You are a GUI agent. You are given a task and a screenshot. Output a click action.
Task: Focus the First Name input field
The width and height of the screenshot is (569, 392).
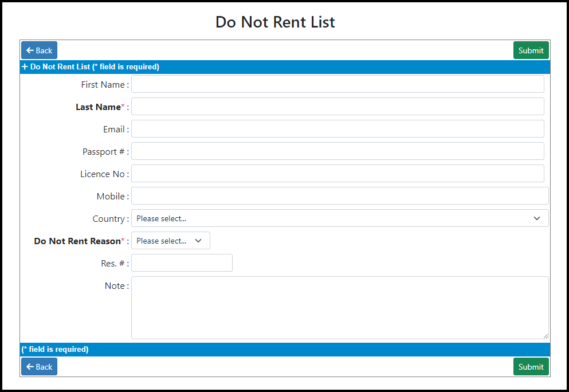(x=338, y=84)
